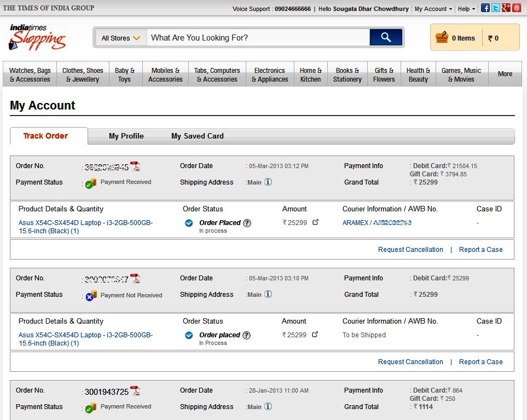This screenshot has width=527, height=420.
Task: Click blue check icon beside Order Placed In process
Action: (189, 223)
